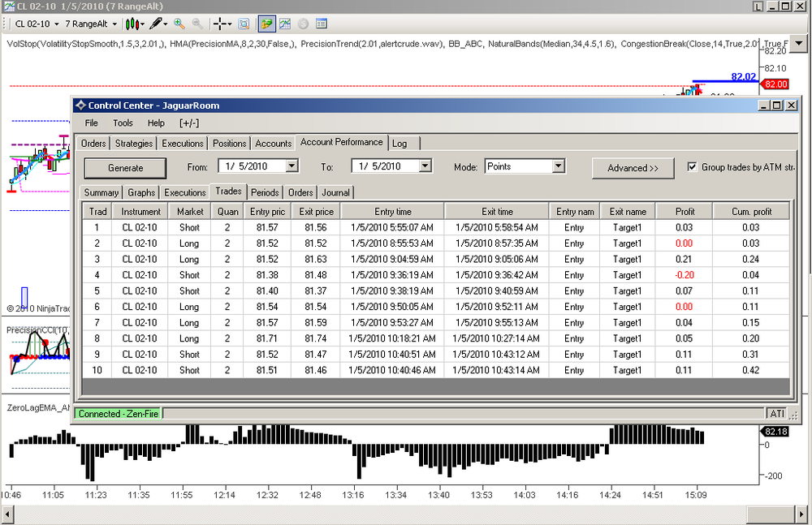Screen dimensions: 812x525
Task: Open the CL 02-10 instrument dropdown in toolbar
Action: [37, 24]
